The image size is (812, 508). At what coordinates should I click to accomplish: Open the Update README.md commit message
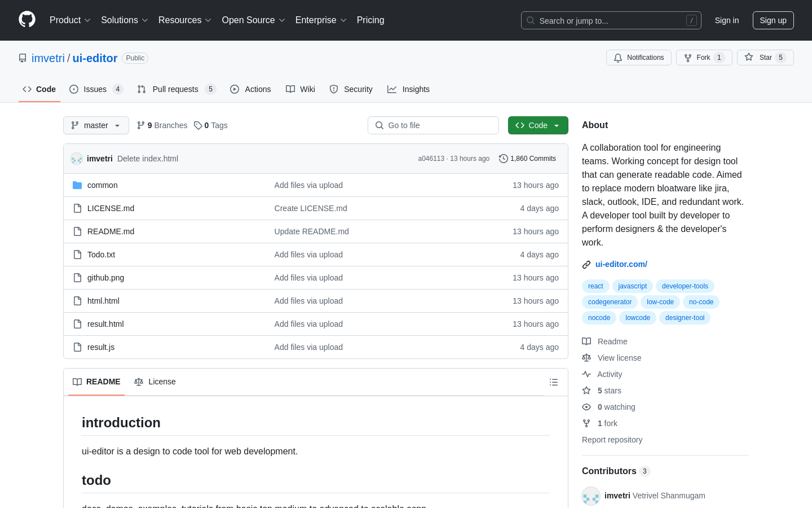pyautogui.click(x=311, y=231)
